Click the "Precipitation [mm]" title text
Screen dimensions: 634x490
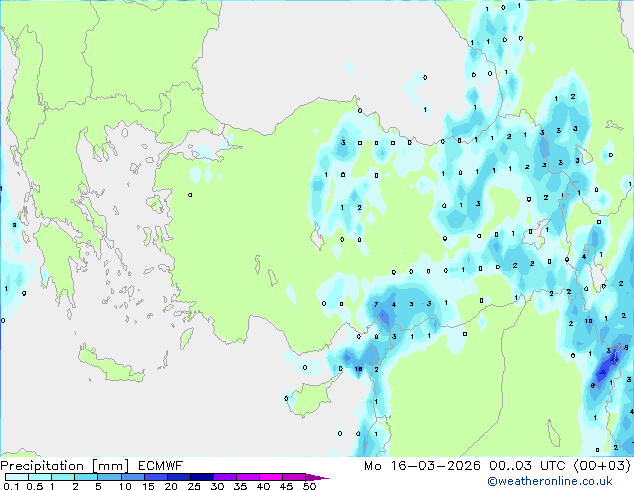click(65, 466)
